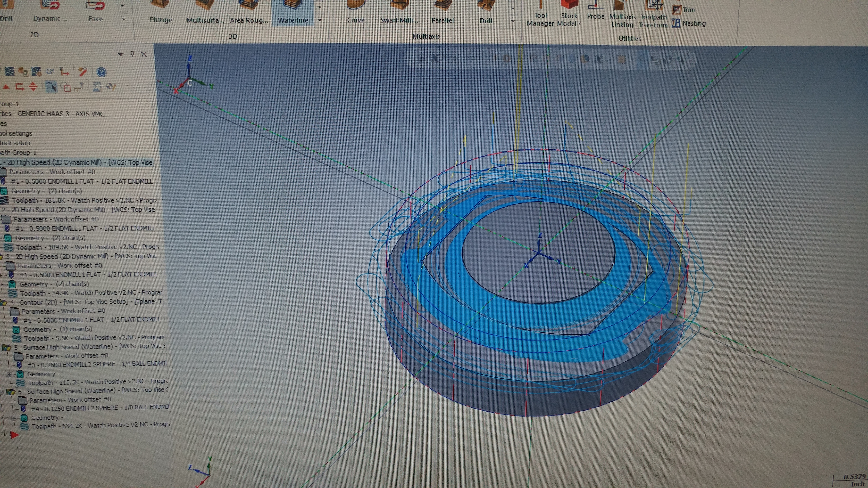This screenshot has height=488, width=868.
Task: Open Parameters of operation 1
Action: pyautogui.click(x=52, y=172)
